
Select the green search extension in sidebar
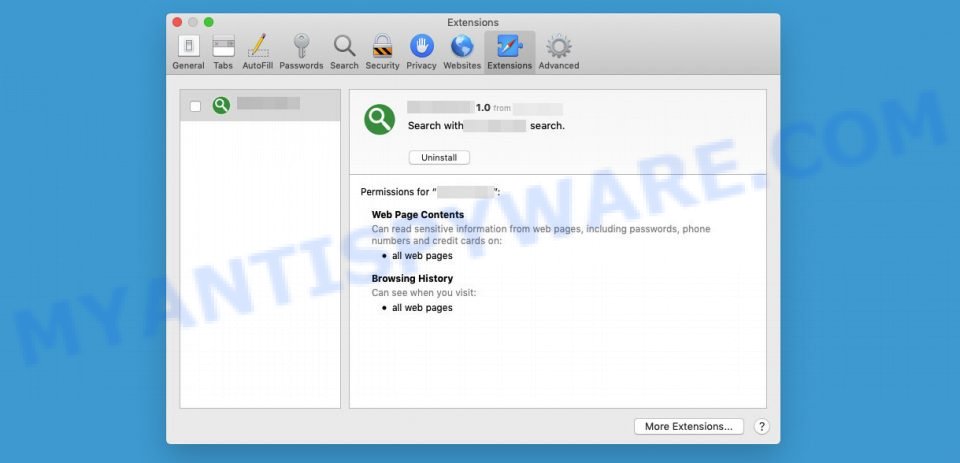point(260,105)
